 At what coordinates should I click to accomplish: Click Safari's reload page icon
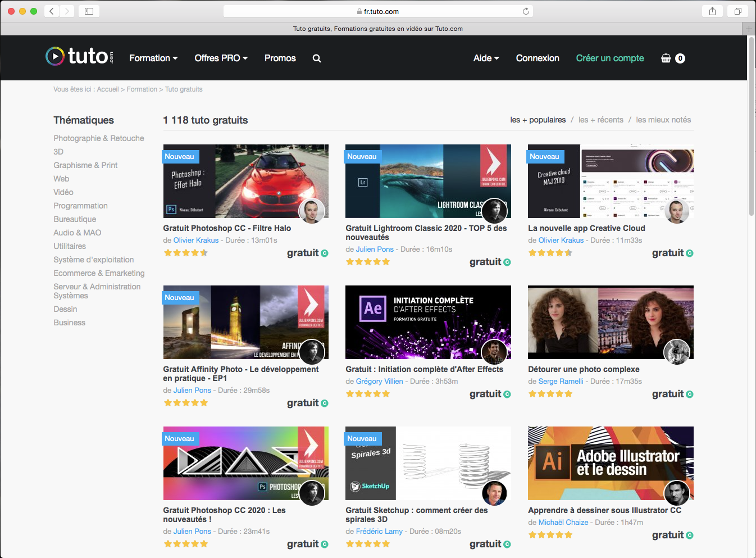pos(526,11)
